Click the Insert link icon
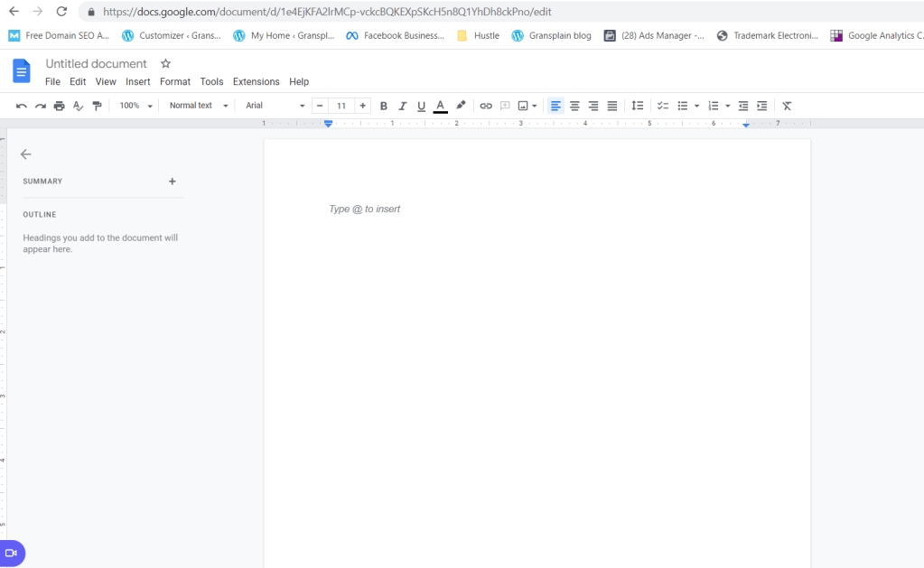The image size is (924, 568). [x=486, y=106]
